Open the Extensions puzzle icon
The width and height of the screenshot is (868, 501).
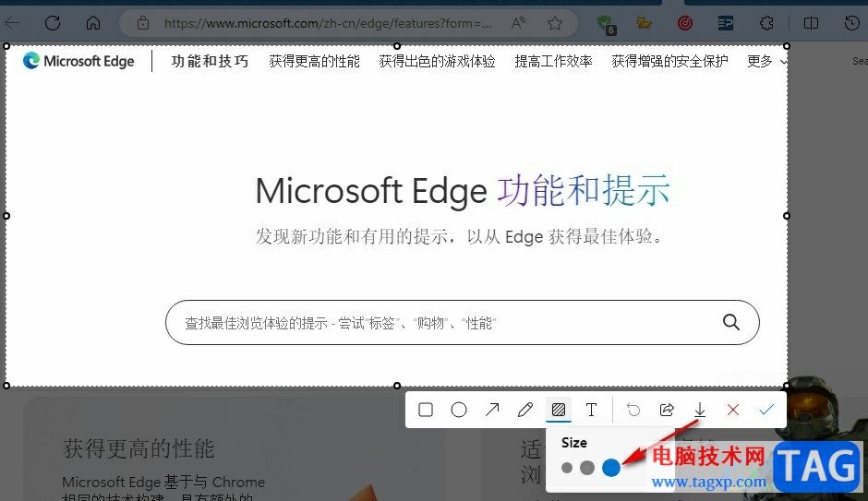coord(766,23)
